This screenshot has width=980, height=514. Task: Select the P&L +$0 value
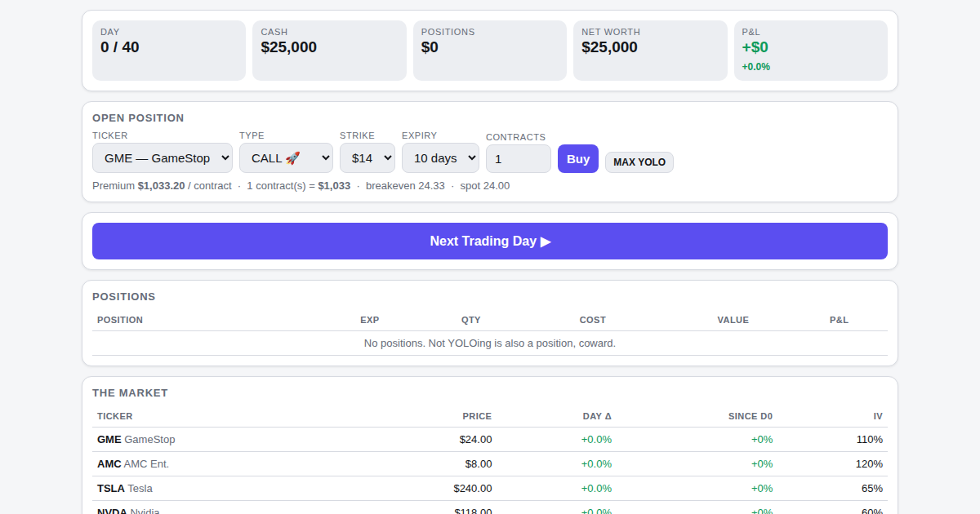755,47
